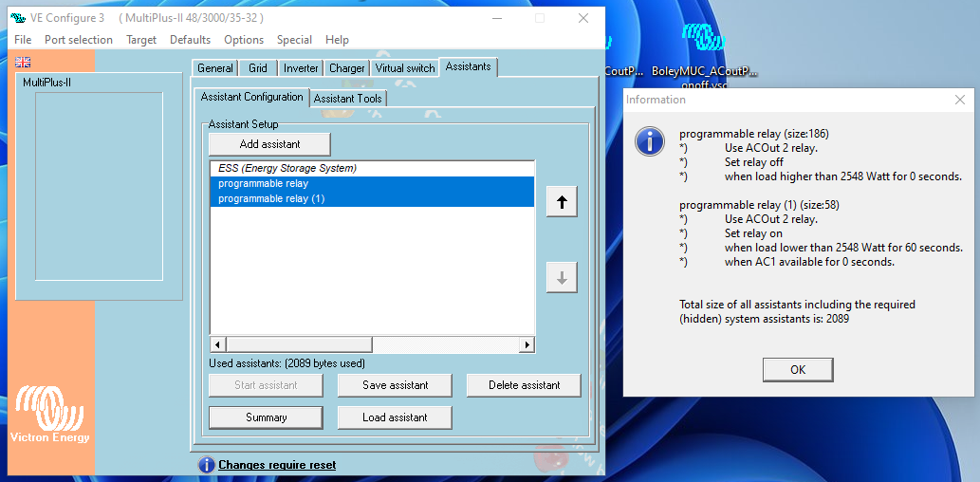Open the File menu
Viewport: 980px width, 482px height.
[x=23, y=40]
